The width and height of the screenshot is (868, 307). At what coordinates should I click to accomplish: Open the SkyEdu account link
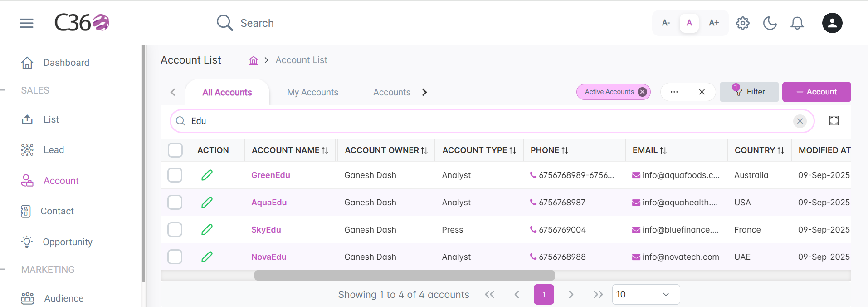pyautogui.click(x=266, y=230)
